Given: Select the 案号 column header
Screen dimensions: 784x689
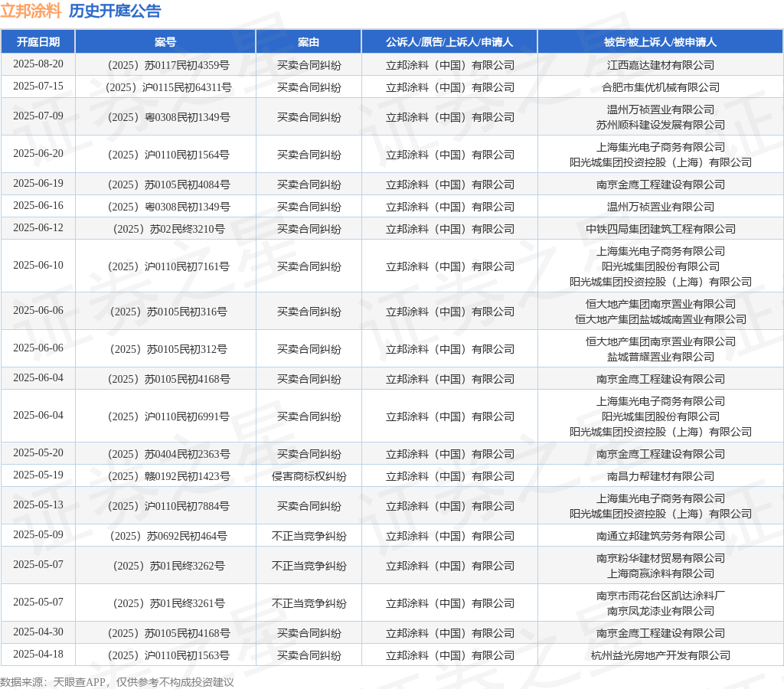Looking at the screenshot, I should tap(165, 42).
